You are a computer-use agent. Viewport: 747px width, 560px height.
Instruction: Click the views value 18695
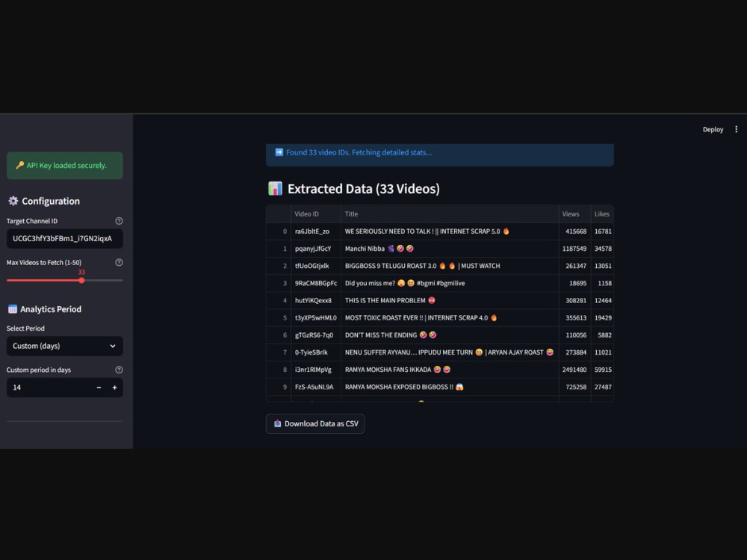point(574,283)
